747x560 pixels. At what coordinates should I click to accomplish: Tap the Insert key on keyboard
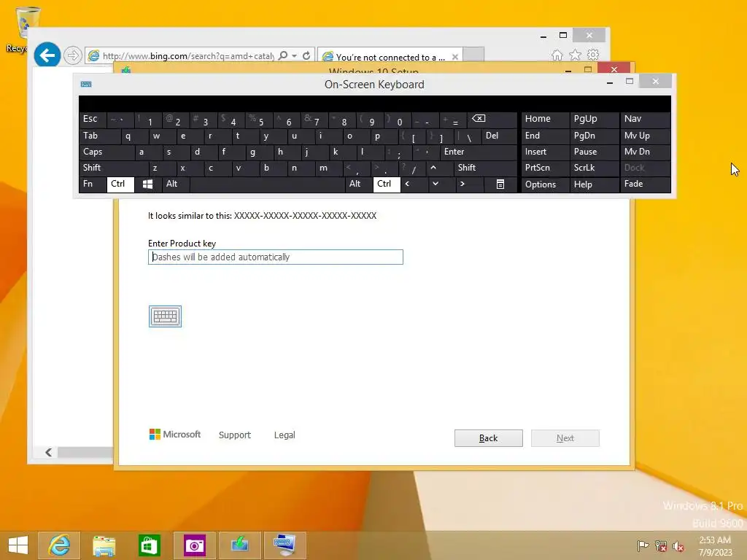(x=545, y=152)
